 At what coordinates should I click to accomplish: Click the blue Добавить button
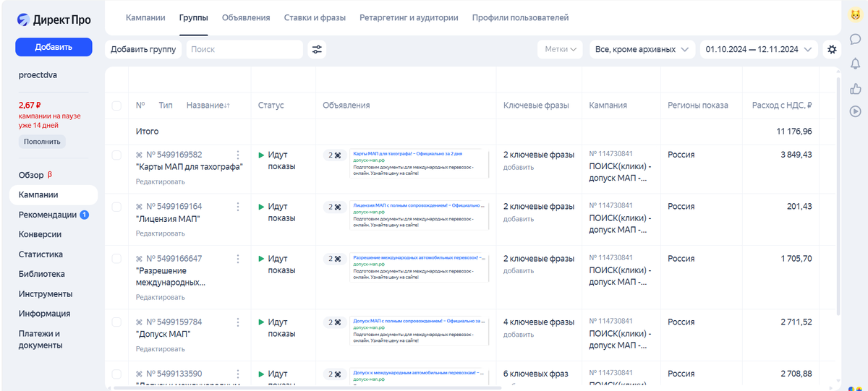pos(54,47)
